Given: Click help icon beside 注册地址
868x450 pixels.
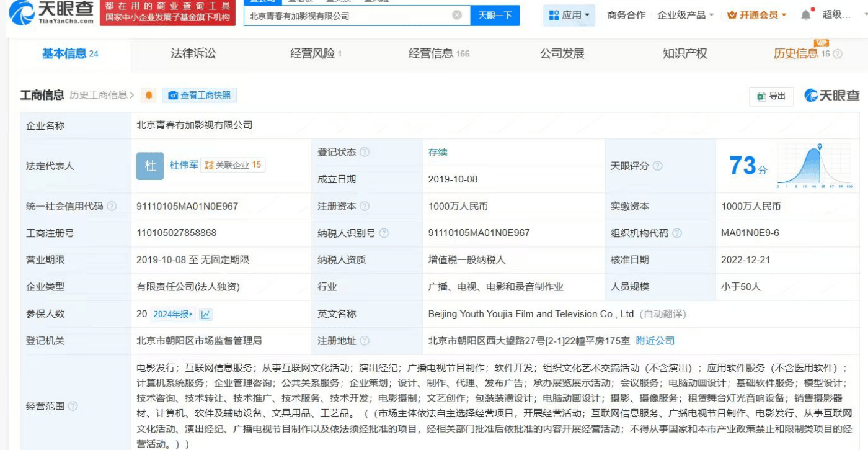Looking at the screenshot, I should coord(365,341).
